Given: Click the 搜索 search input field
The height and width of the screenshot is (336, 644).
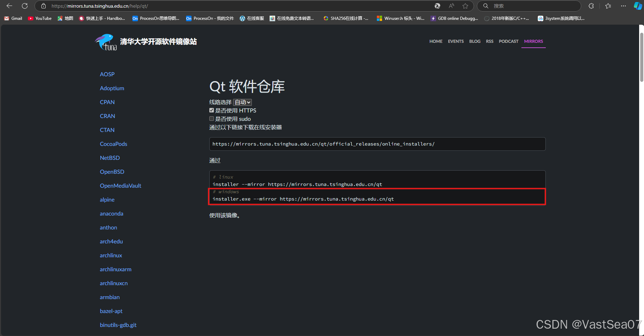Looking at the screenshot, I should pos(529,6).
